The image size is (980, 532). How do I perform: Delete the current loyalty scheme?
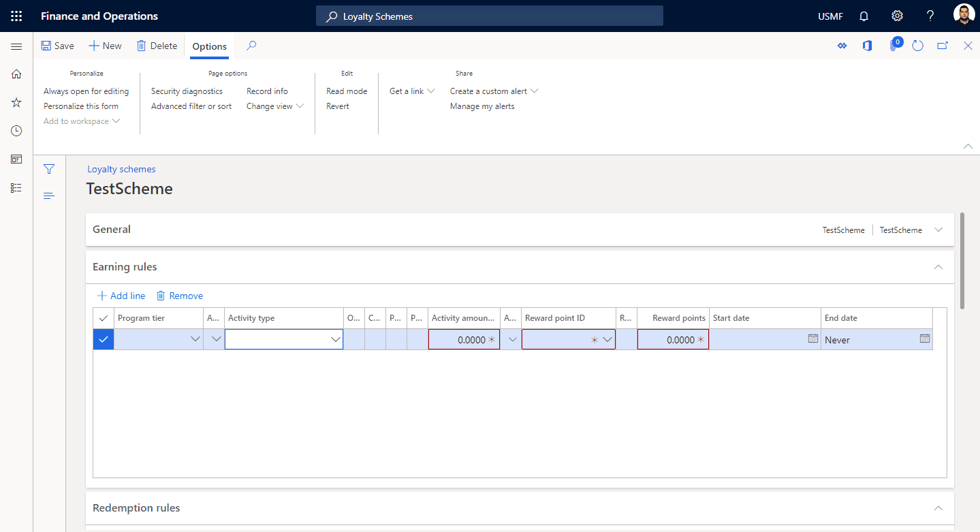point(157,46)
